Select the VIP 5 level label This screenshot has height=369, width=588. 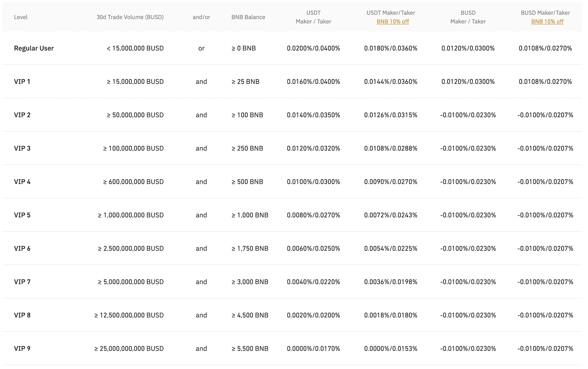pos(22,215)
